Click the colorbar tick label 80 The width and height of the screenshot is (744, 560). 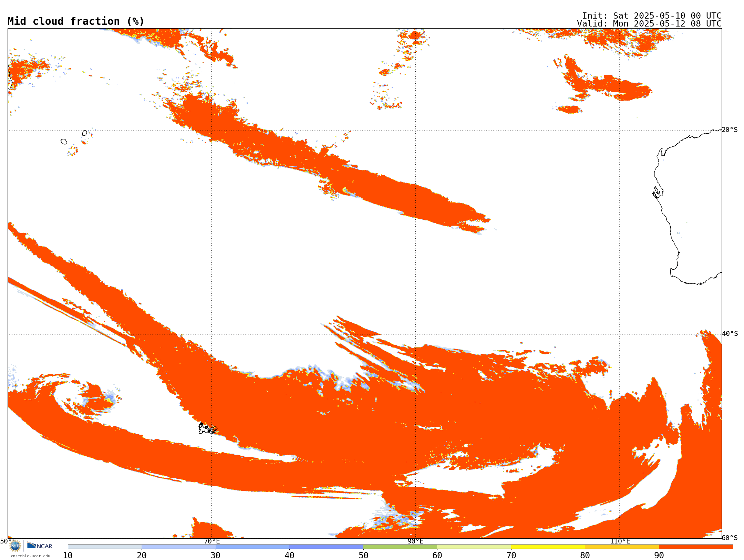[x=585, y=555]
